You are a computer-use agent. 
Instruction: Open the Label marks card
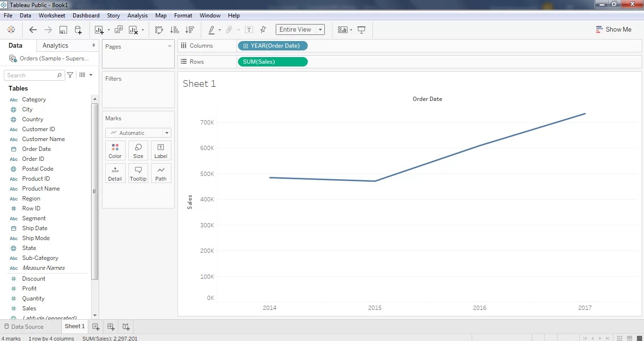click(x=161, y=151)
